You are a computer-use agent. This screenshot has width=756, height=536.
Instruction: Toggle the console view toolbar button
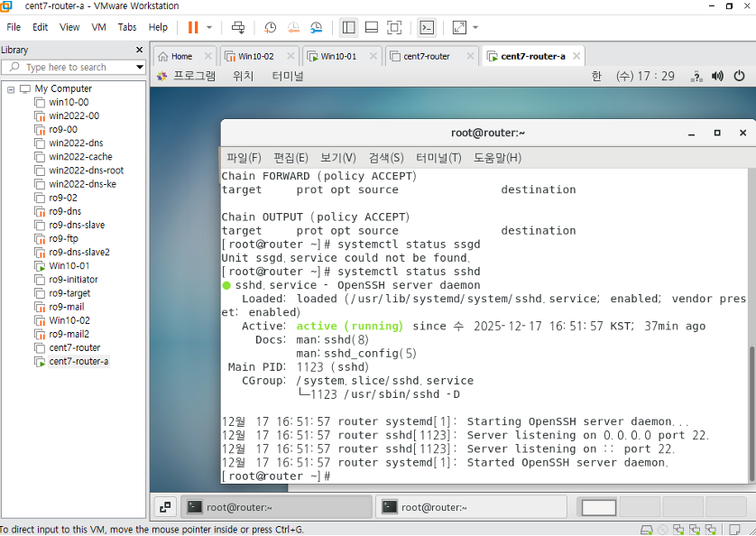pos(428,27)
